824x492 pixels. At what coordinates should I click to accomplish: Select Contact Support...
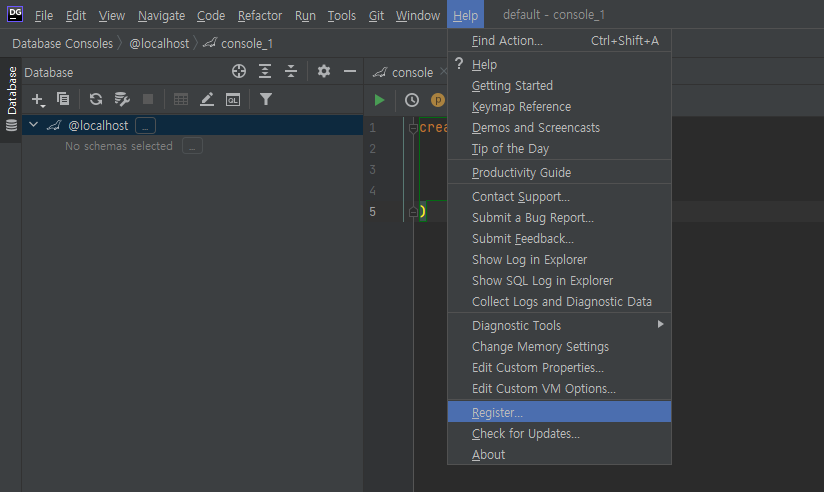tap(559, 197)
